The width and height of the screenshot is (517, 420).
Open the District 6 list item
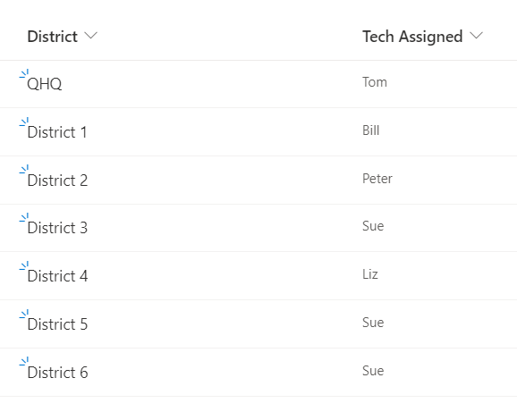click(58, 373)
